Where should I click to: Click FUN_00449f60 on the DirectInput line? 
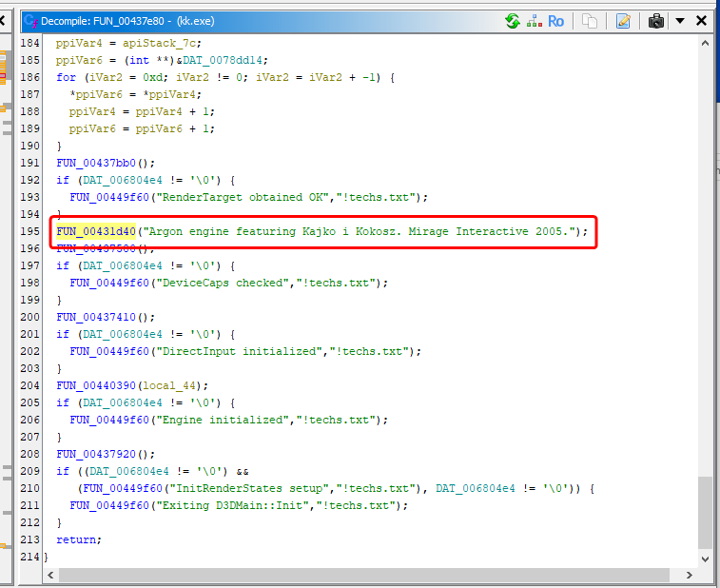pos(109,351)
